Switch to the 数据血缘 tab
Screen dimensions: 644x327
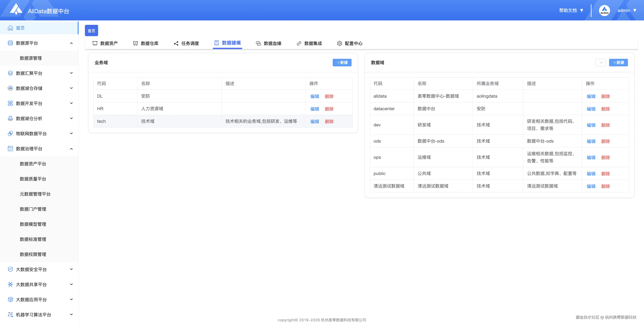[x=269, y=44]
